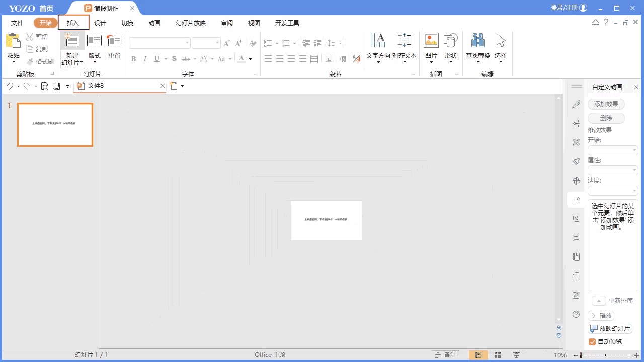Open the Layout (版式) icon
The width and height of the screenshot is (644, 362).
(94, 42)
